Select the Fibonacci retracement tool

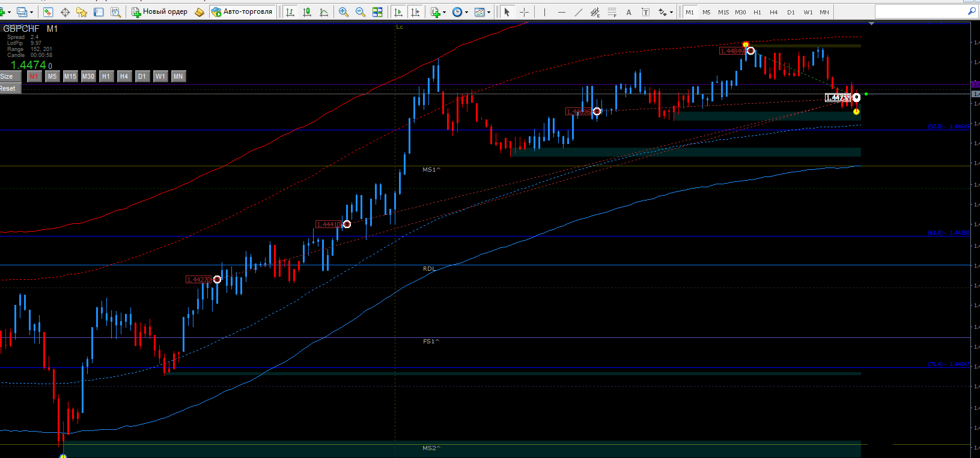click(x=612, y=12)
